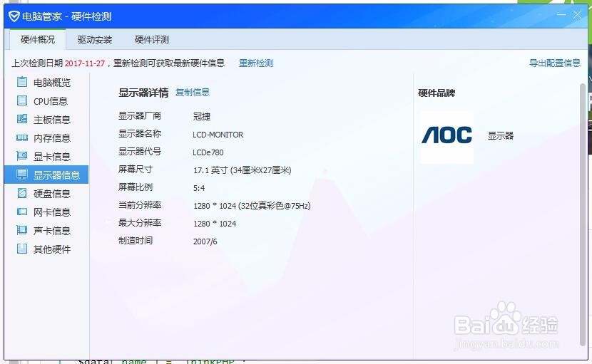Click the screen size 17.1 英寸 value

(242, 170)
